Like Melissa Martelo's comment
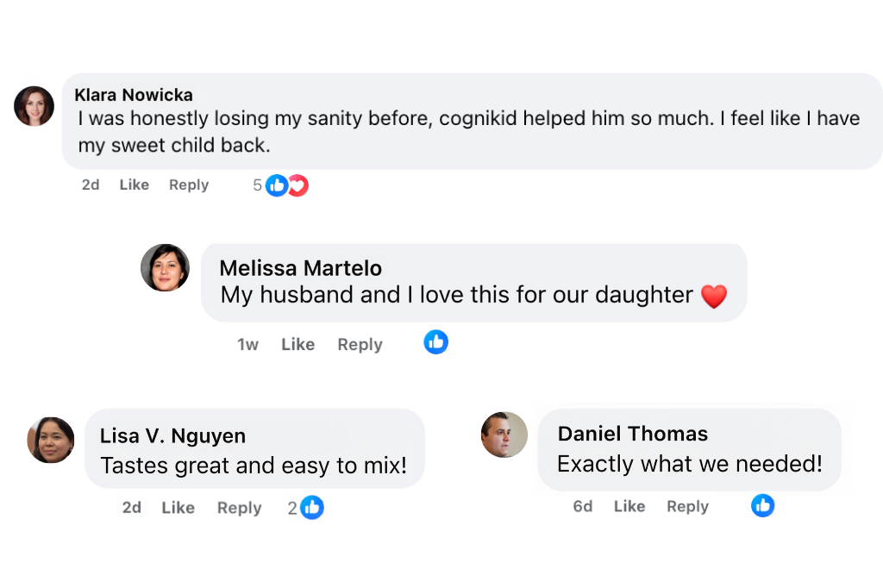This screenshot has height=588, width=883. point(297,344)
